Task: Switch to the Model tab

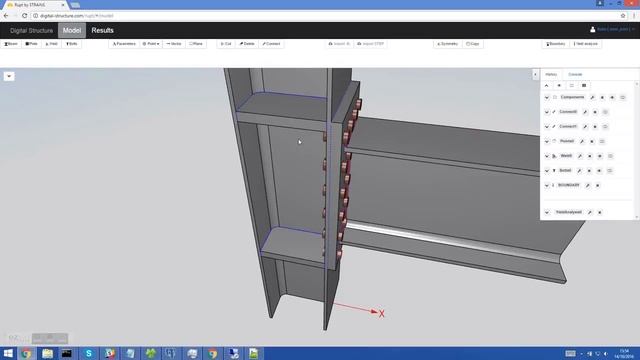Action: pyautogui.click(x=72, y=30)
